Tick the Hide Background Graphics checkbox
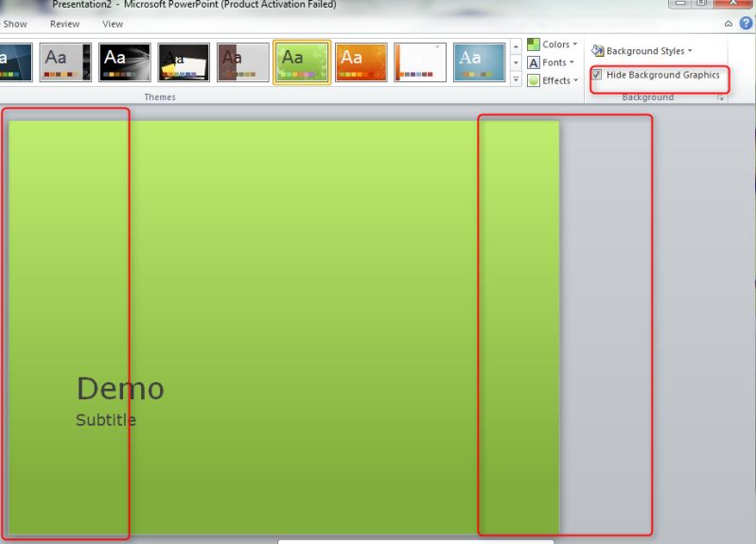756x544 pixels. [597, 75]
